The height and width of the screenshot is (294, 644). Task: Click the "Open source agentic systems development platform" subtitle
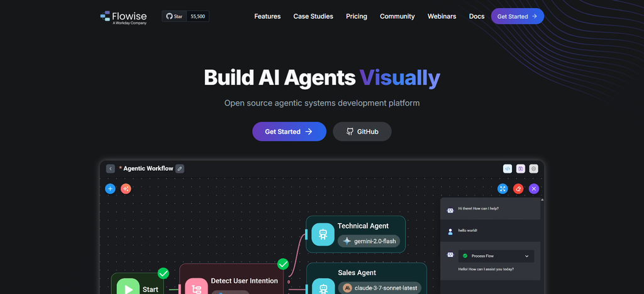[x=322, y=103]
